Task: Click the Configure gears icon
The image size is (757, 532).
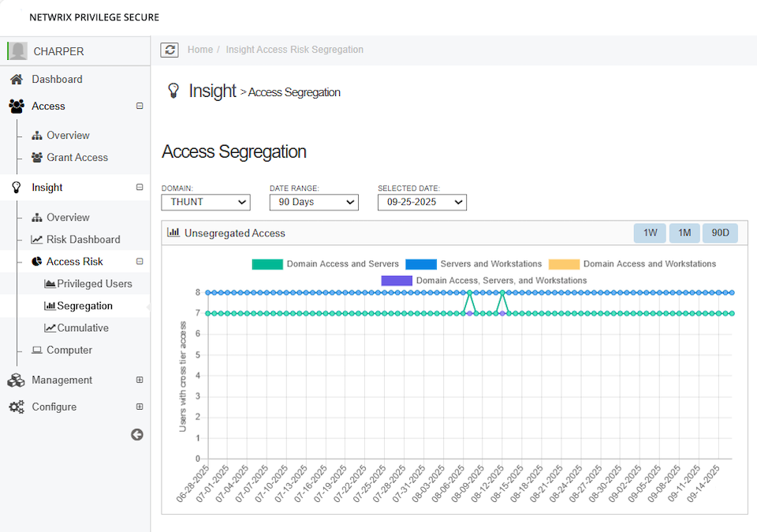Action: [17, 407]
